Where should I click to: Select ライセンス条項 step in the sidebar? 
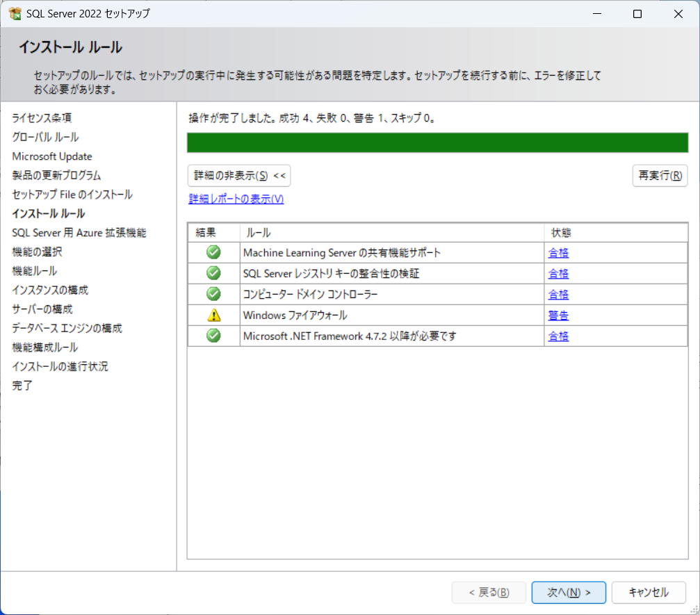pyautogui.click(x=42, y=118)
